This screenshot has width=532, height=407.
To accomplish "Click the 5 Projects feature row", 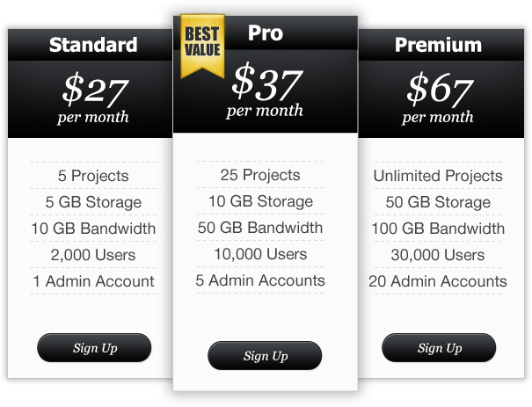I will pyautogui.click(x=93, y=175).
